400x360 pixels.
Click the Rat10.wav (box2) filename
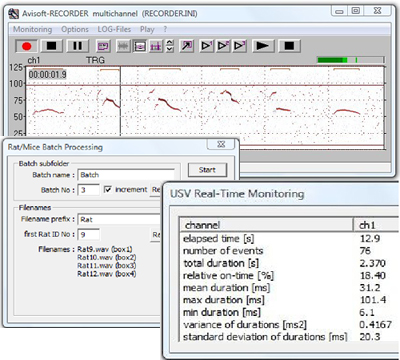107,257
